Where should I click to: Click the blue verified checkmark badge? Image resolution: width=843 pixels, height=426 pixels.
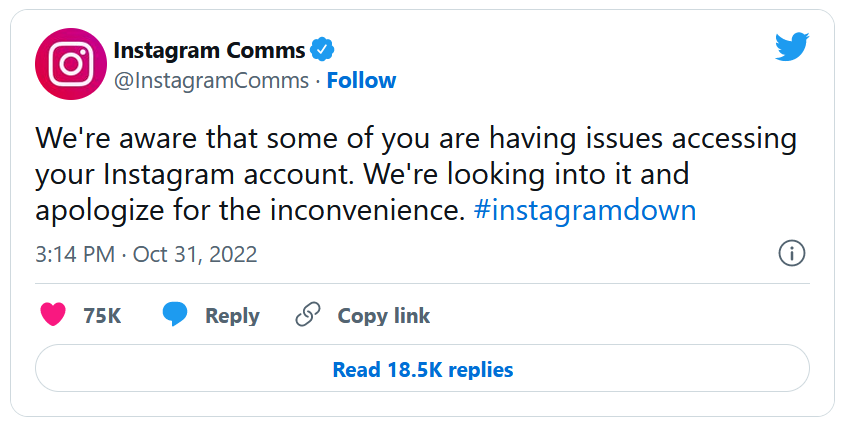click(322, 49)
